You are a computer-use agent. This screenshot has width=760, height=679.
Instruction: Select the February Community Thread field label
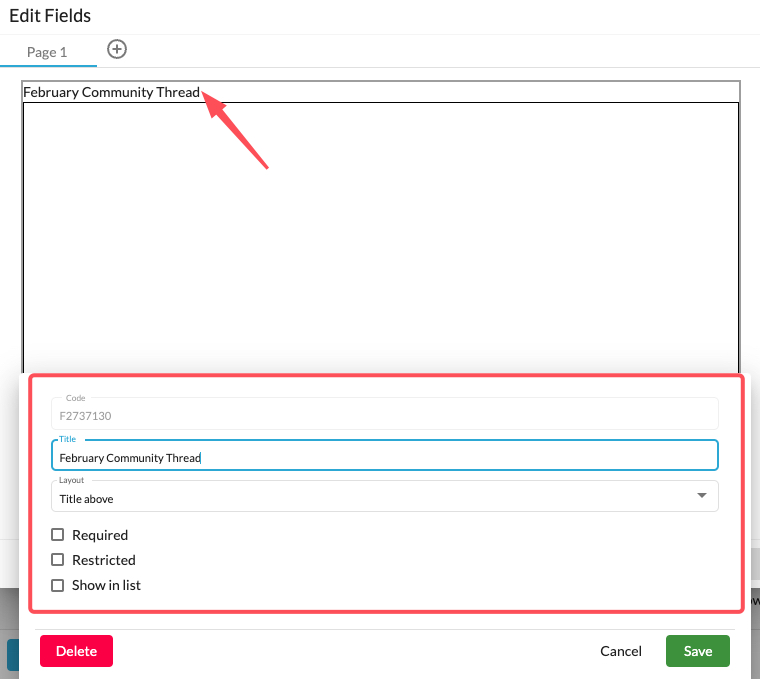(111, 92)
